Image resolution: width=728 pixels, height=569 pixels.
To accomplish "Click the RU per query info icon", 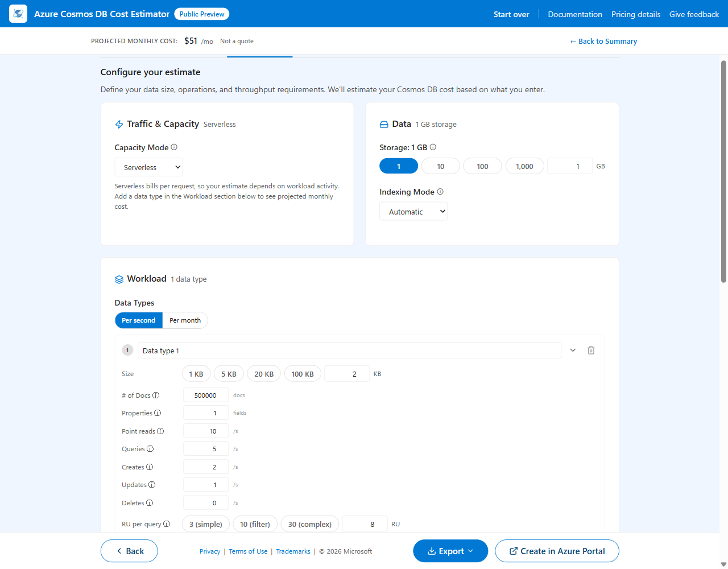I will (167, 524).
